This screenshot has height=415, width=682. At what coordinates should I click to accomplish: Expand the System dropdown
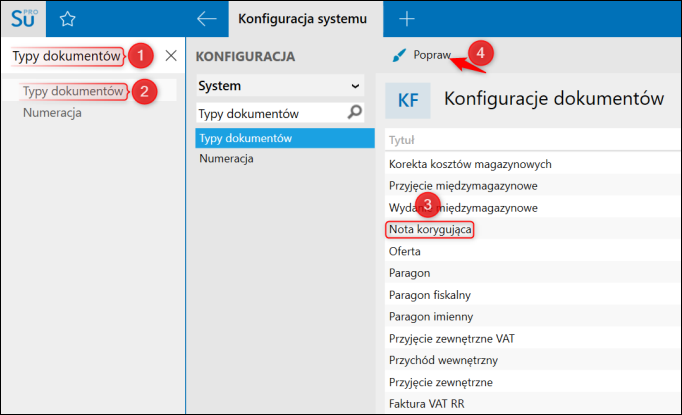[x=356, y=86]
